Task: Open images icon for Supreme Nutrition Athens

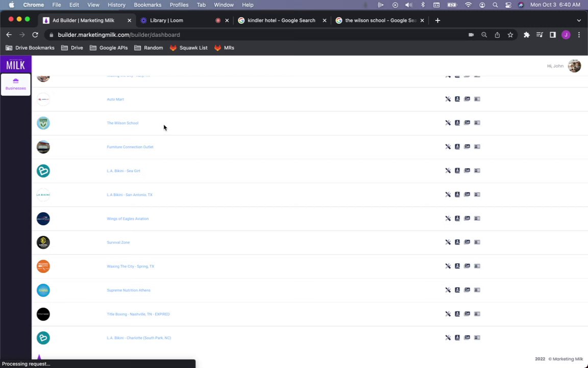Action: click(x=467, y=290)
